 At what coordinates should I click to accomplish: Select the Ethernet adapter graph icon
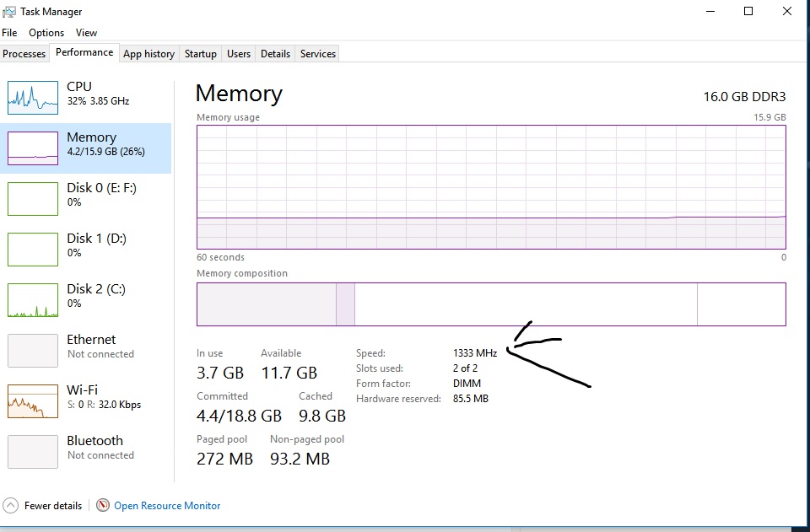[x=33, y=351]
